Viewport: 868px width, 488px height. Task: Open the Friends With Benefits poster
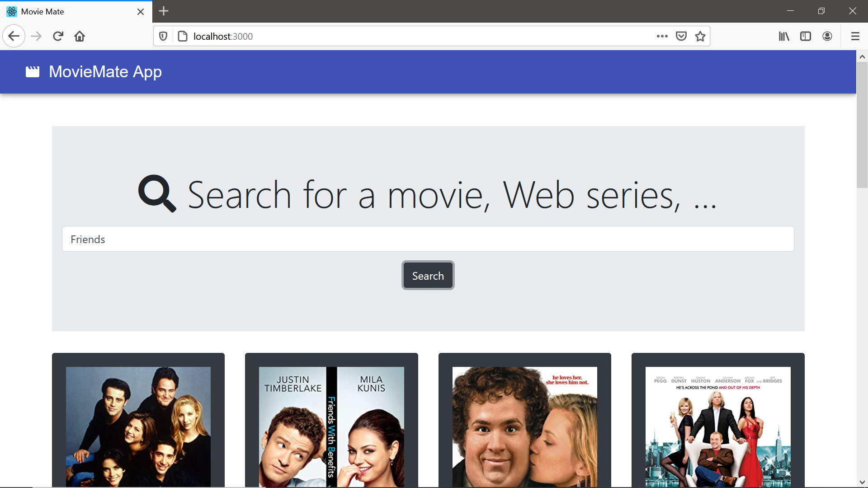331,427
